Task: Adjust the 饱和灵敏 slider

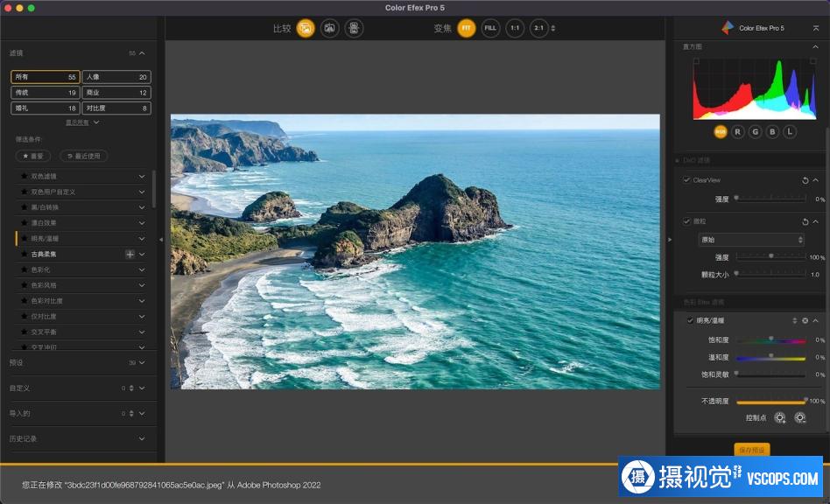Action: coord(771,374)
